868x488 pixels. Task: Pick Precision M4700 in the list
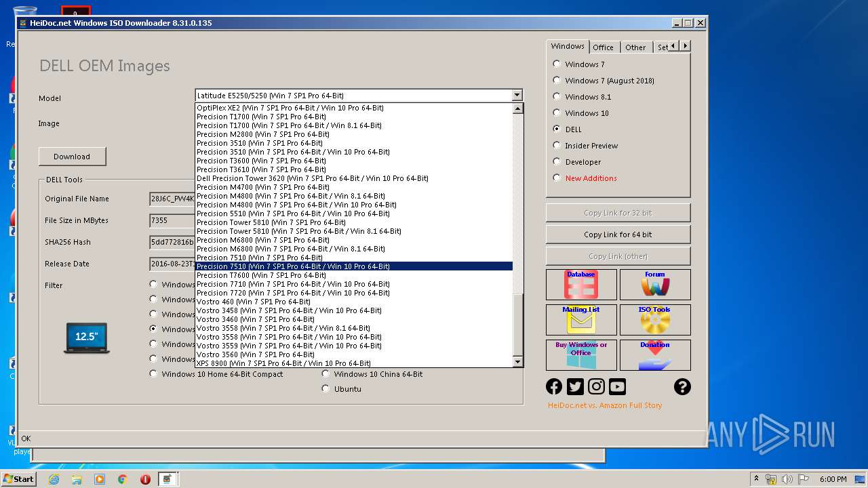click(354, 187)
